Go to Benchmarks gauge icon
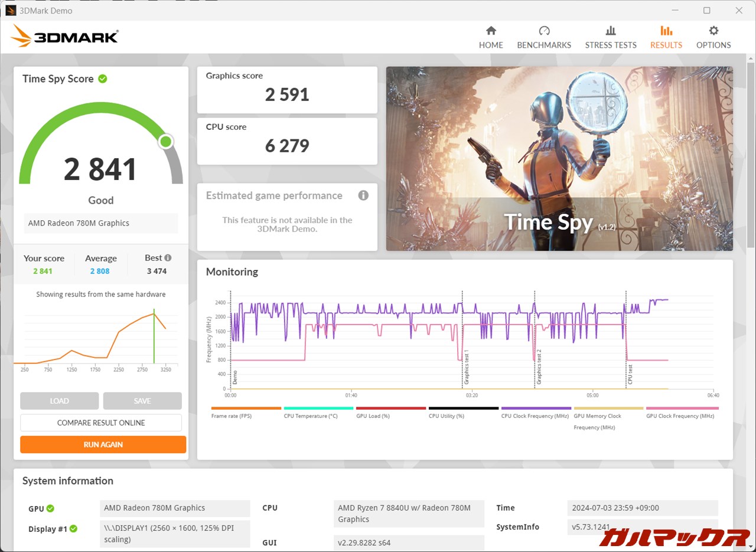Image resolution: width=756 pixels, height=552 pixels. point(544,31)
